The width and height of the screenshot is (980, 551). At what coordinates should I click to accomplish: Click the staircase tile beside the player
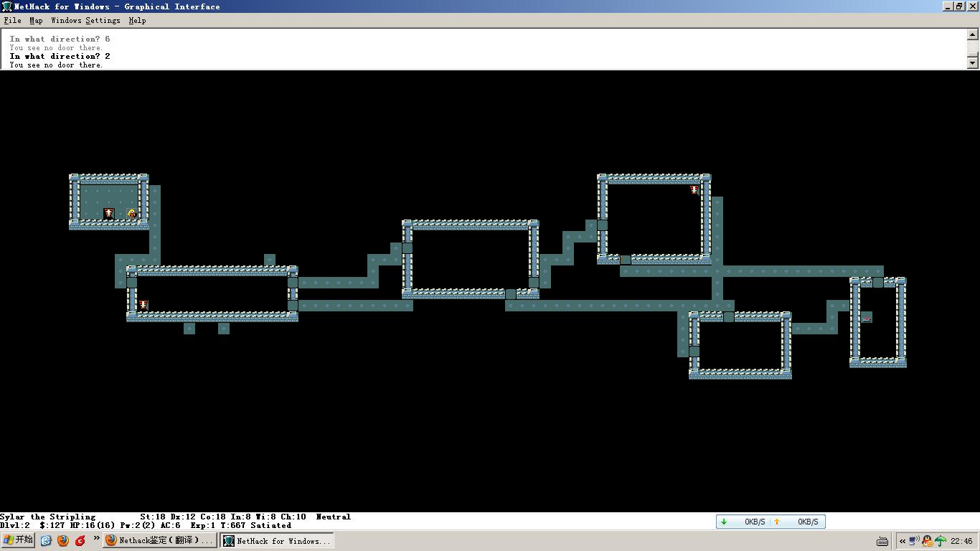pos(109,214)
